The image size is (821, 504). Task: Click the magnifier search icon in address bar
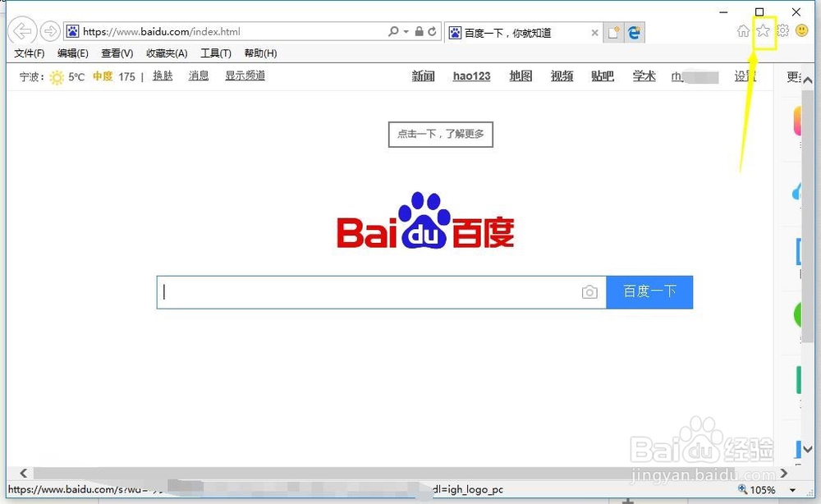coord(393,31)
